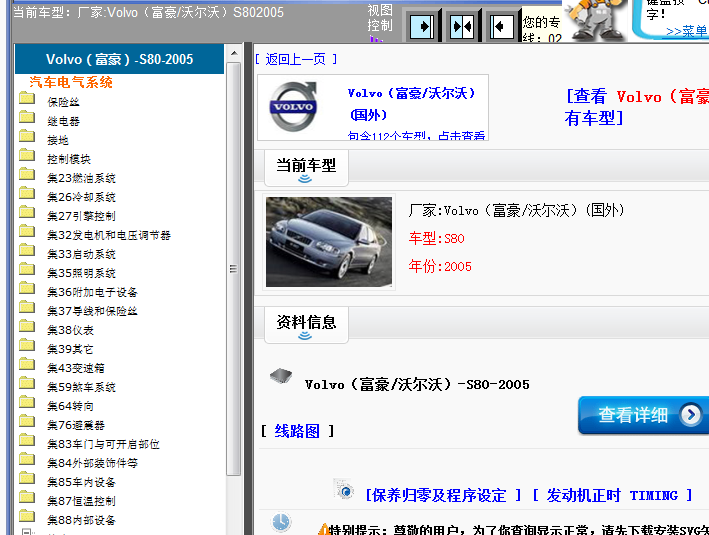Expand 集87恒温控制 in the tree
This screenshot has width=709, height=535.
81,501
